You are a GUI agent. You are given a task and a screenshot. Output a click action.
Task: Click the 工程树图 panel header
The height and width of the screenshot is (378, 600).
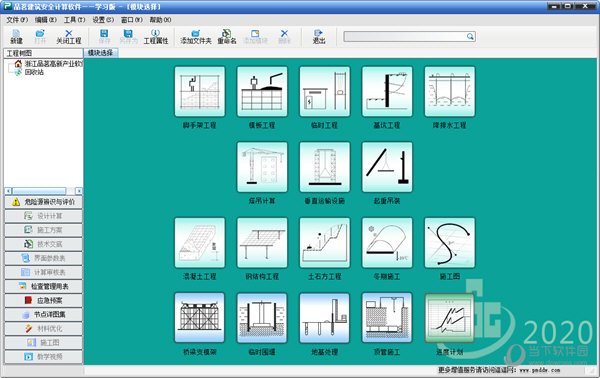43,53
